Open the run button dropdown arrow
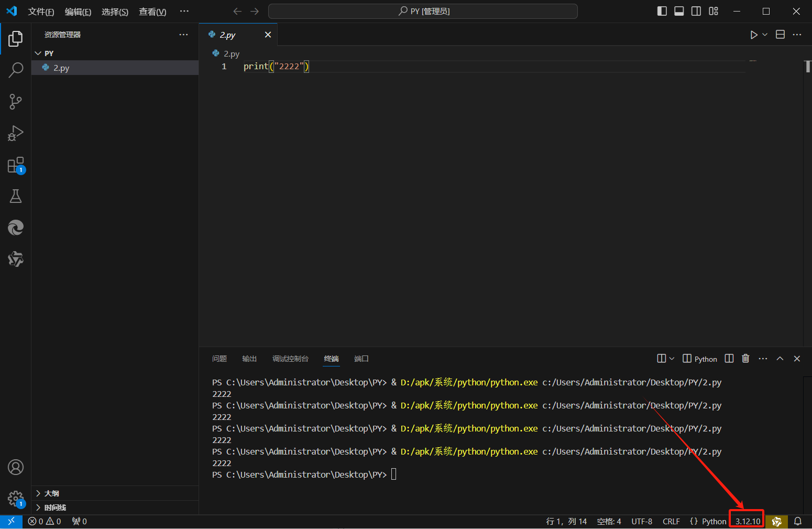812x529 pixels. (765, 35)
